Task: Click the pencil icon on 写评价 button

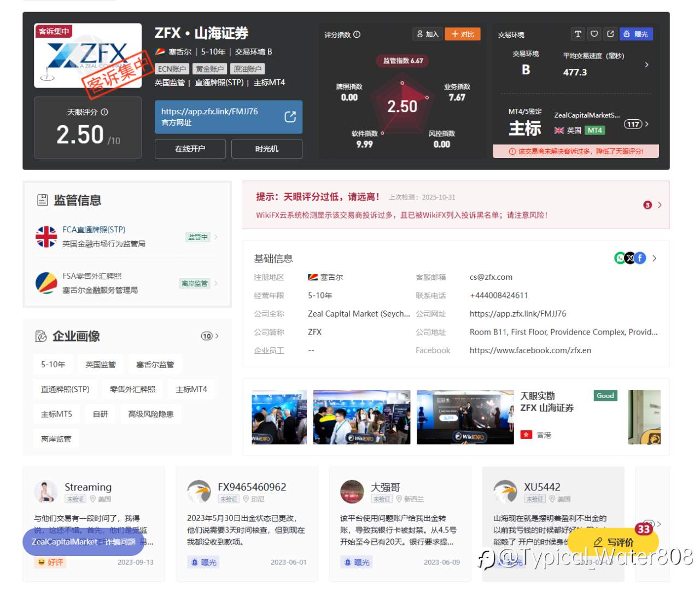Action: pyautogui.click(x=599, y=542)
